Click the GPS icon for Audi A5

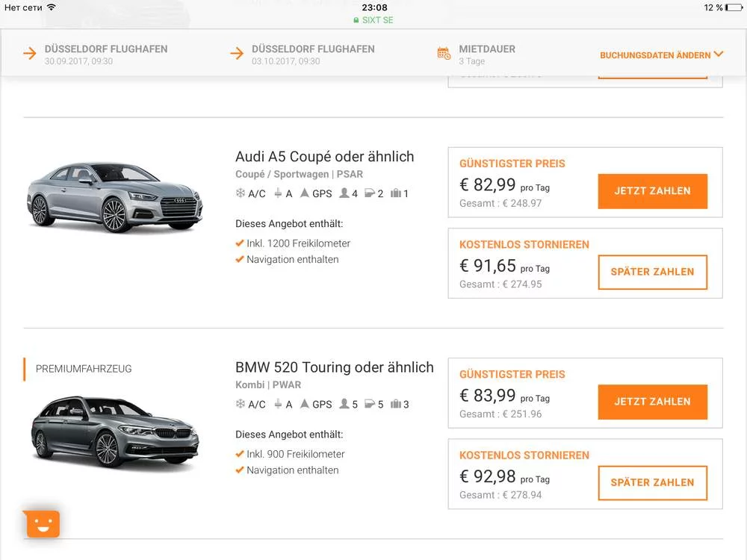tap(305, 193)
